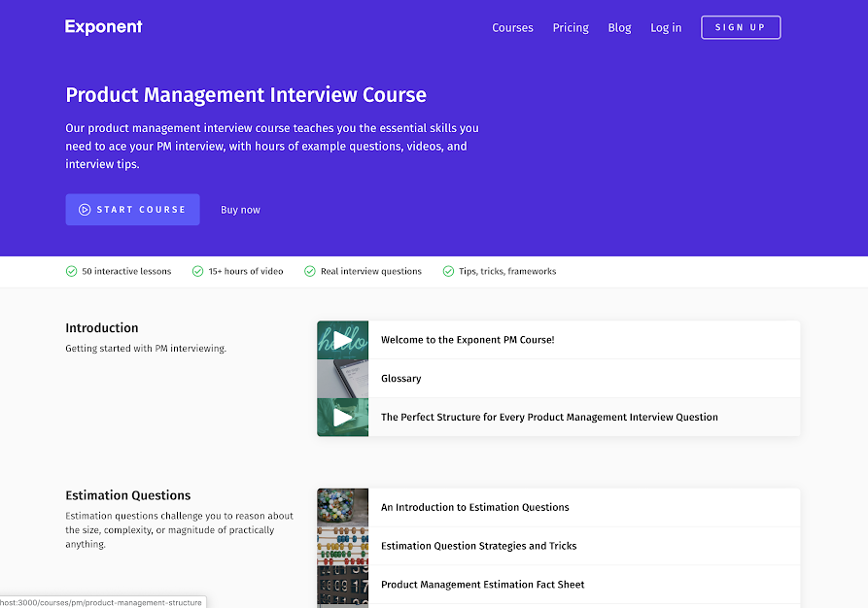Click the Product Management Interview Course title
This screenshot has width=868, height=608.
(x=246, y=95)
